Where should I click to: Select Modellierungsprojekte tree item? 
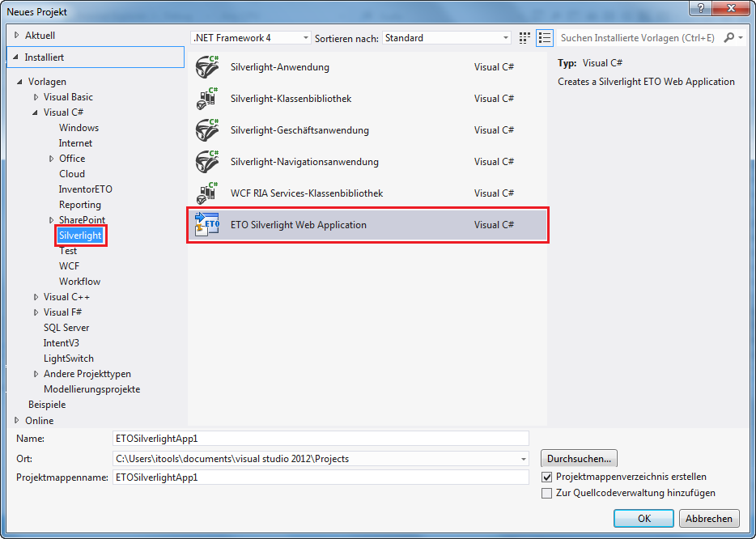pos(91,389)
